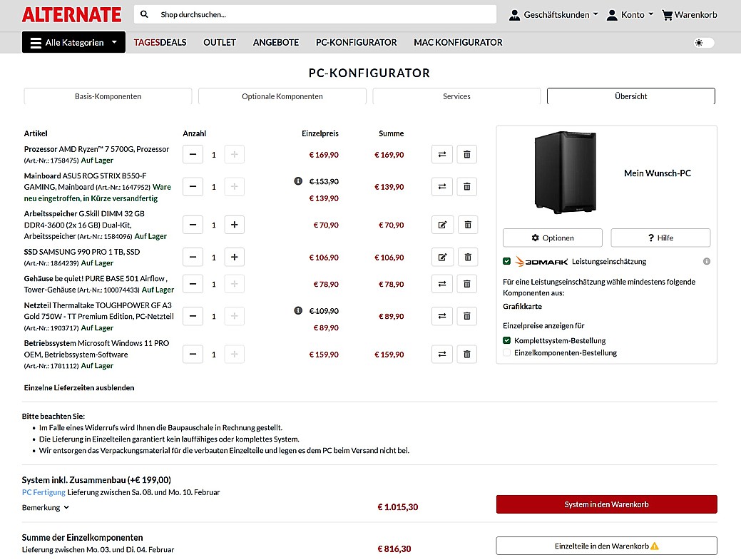Screen dimensions: 741x560
Task: Increase quantity of G.Skill Arbeitsspeicher
Action: (235, 225)
